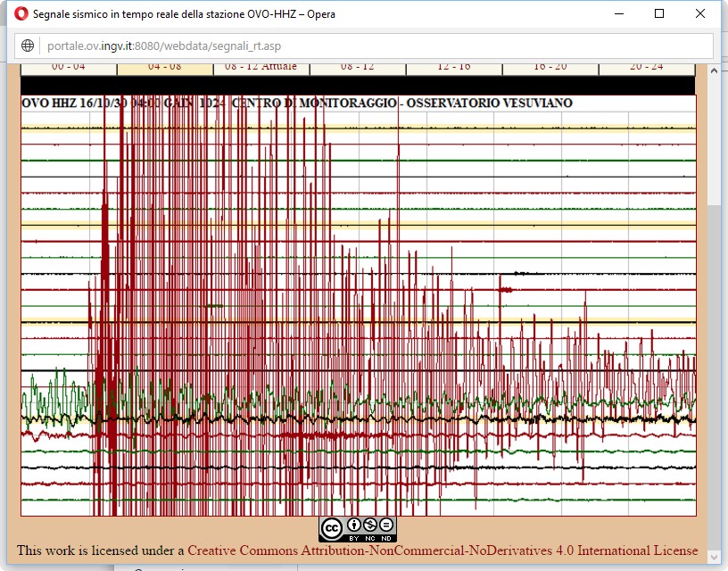Open the Creative Commons license link

tap(443, 550)
